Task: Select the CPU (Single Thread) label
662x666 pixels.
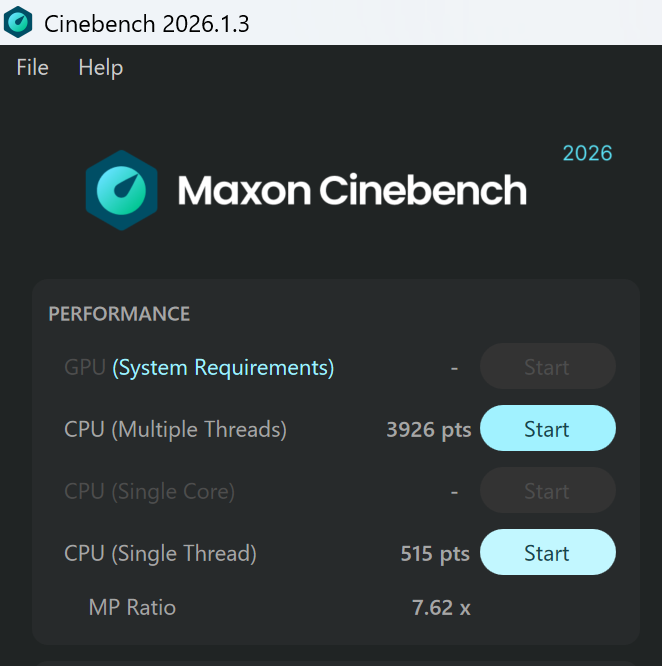Action: 161,553
